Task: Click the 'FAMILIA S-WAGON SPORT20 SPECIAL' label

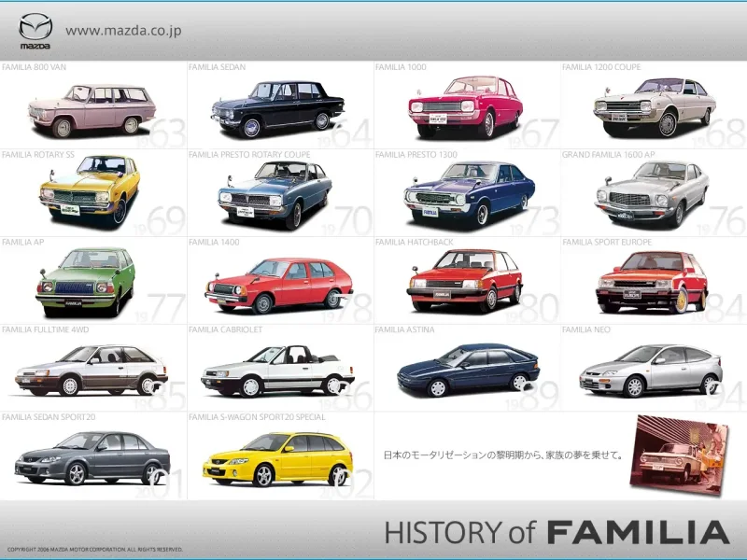Action: [257, 417]
